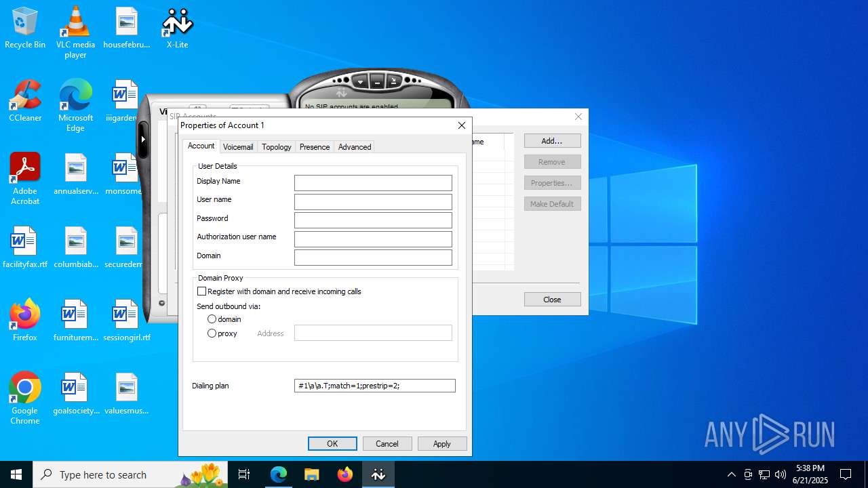Select the proxy outbound radio button
This screenshot has width=868, height=488.
click(x=212, y=333)
